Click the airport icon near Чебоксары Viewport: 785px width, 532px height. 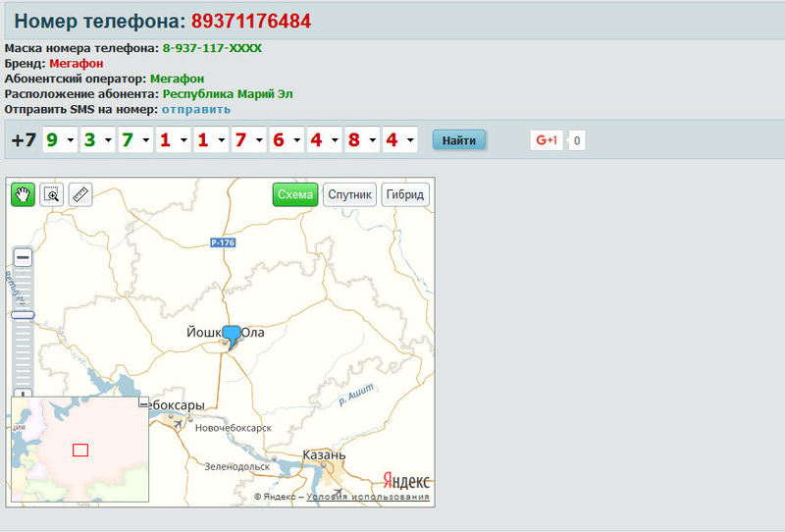[x=178, y=424]
